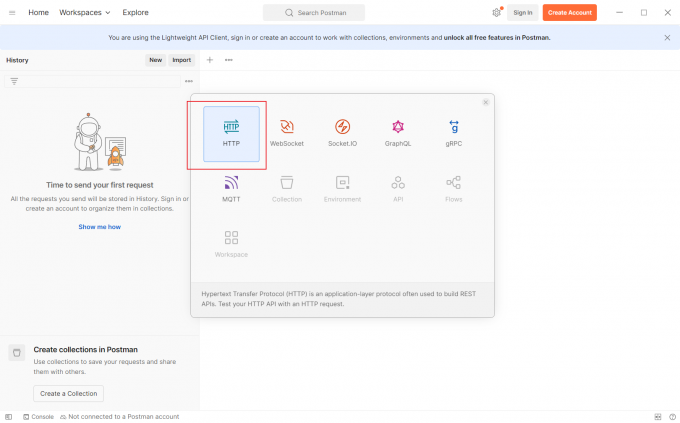Select the HTTP request type
Screen dimensions: 680x423
(x=231, y=134)
